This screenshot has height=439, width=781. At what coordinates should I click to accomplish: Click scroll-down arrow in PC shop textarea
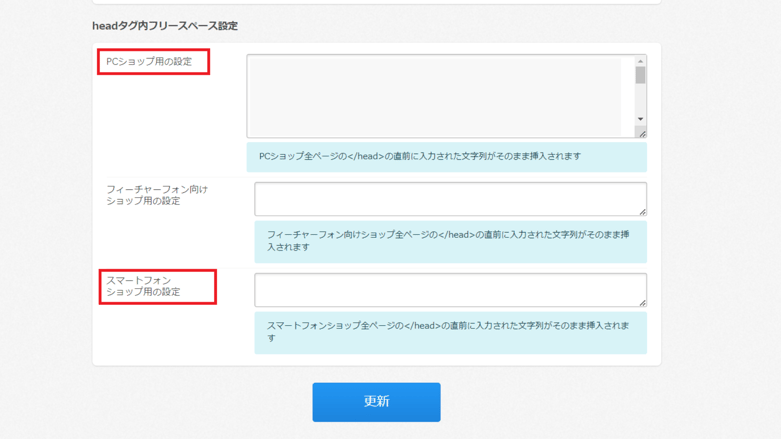641,119
